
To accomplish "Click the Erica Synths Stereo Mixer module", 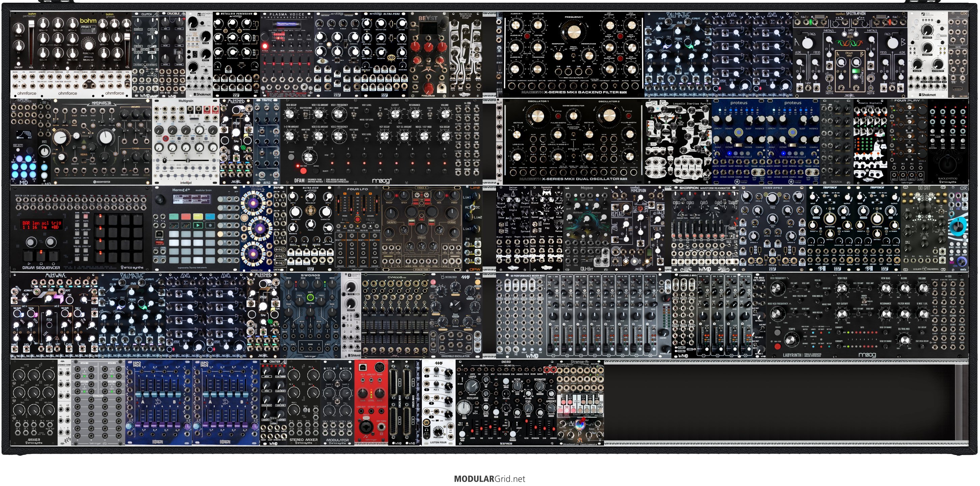I will tap(304, 403).
